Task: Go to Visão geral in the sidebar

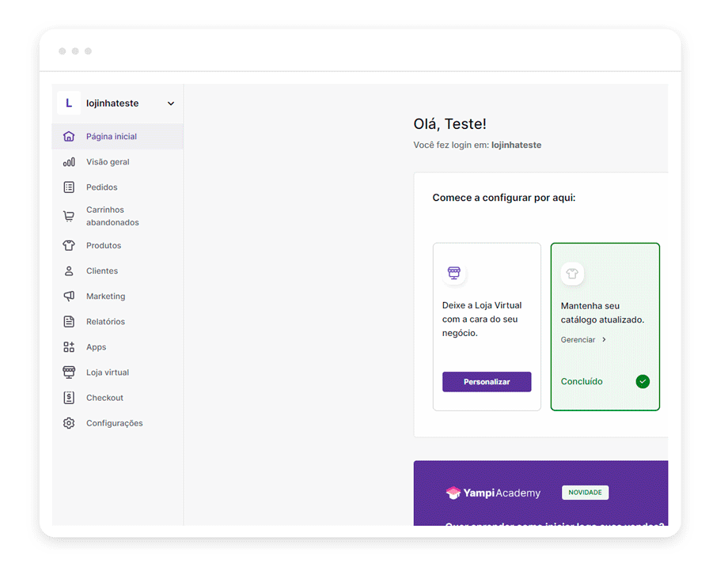Action: (x=117, y=162)
